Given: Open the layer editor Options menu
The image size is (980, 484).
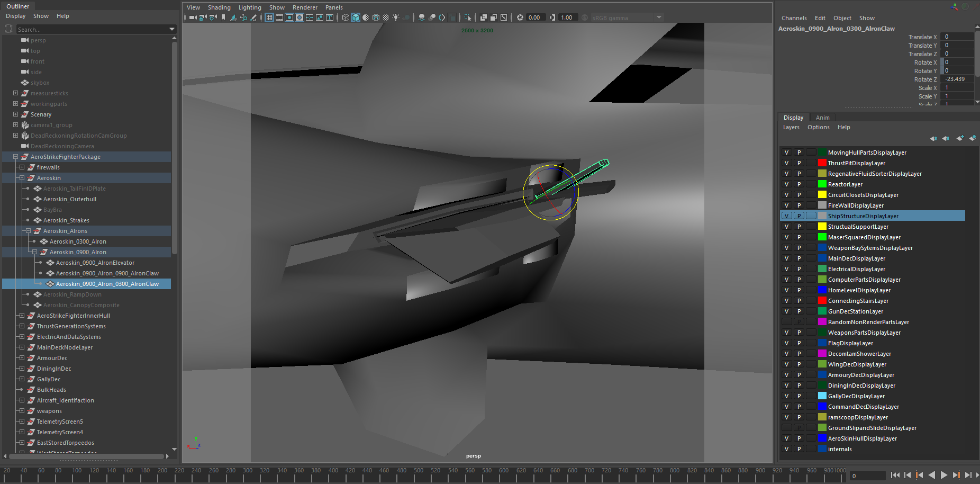Looking at the screenshot, I should click(818, 127).
